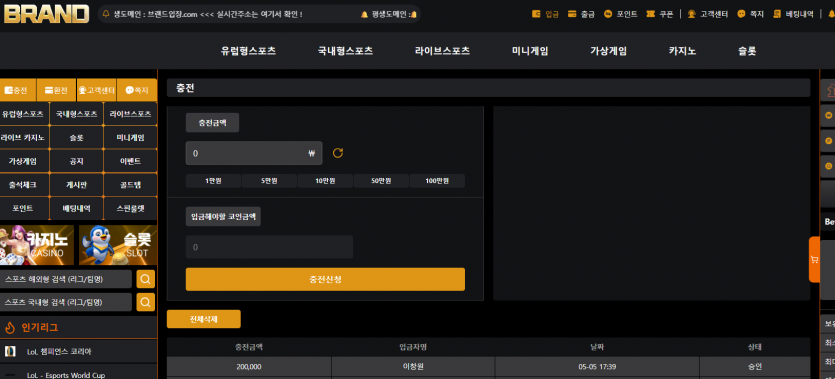Click the search icon for 스포츠 국내형 검색
Image resolution: width=835 pixels, height=379 pixels.
(x=145, y=302)
